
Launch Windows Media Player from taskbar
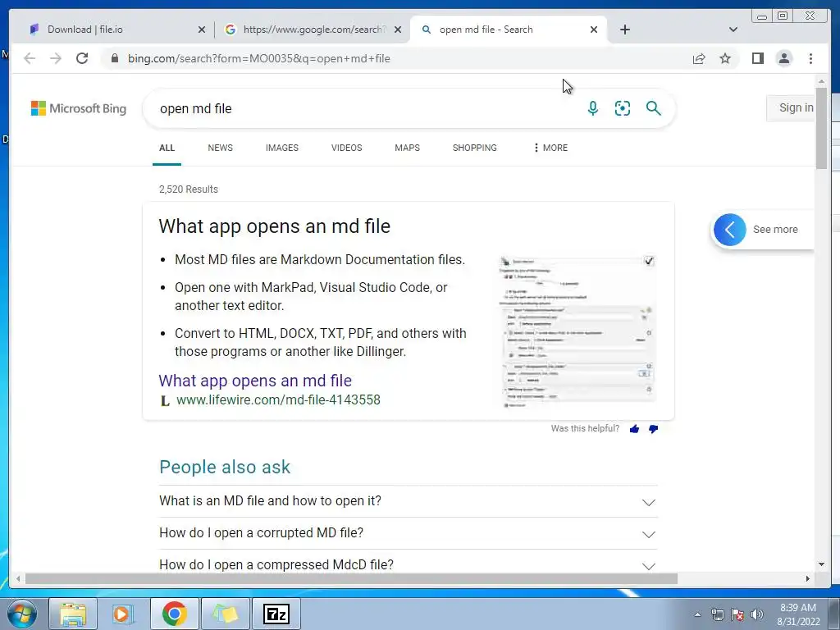pyautogui.click(x=123, y=614)
